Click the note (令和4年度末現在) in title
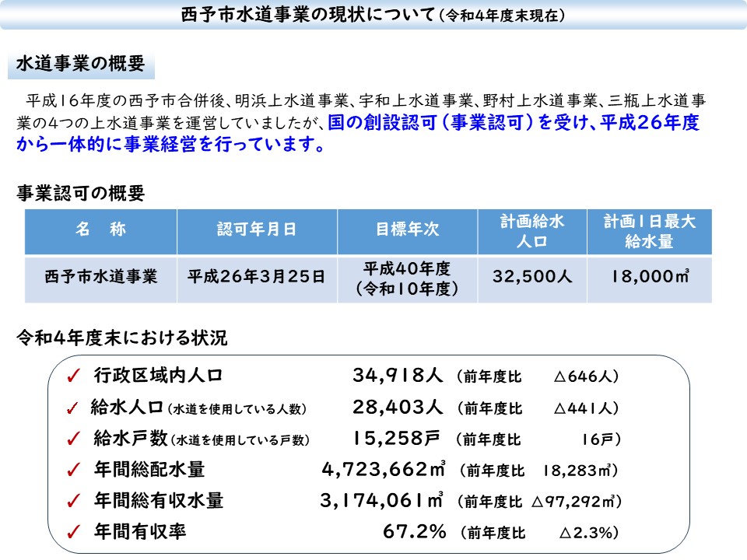The height and width of the screenshot is (560, 747). pos(500,16)
